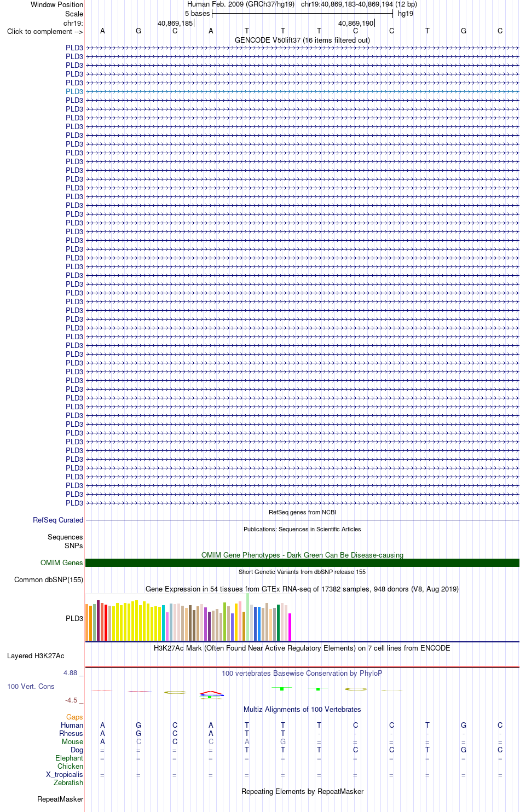This screenshot has height=812, width=520.
Task: Open '100 vertebrates Basewise Conservation by PhyloP' title
Action: 302,674
